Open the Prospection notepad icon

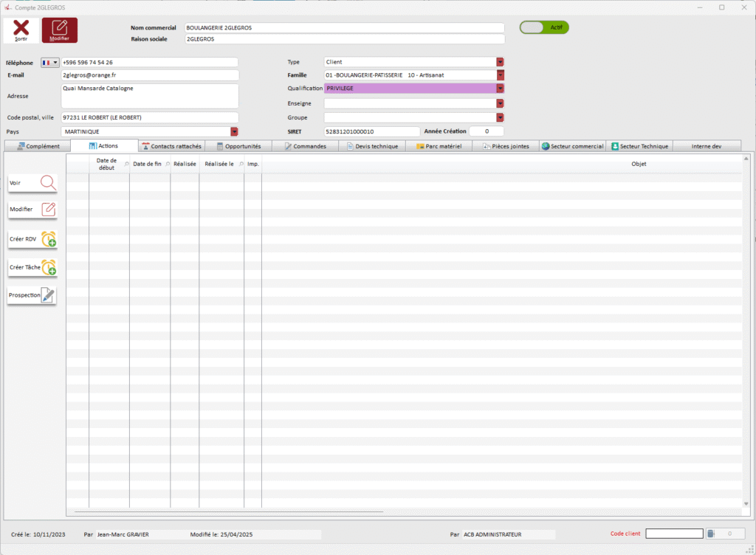coord(48,295)
